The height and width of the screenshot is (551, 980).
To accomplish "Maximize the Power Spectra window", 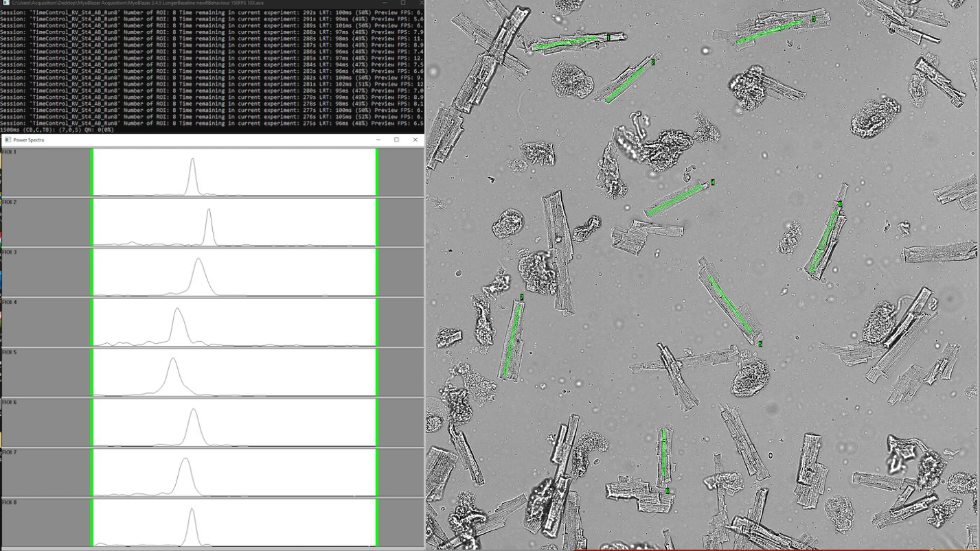I will tap(396, 140).
